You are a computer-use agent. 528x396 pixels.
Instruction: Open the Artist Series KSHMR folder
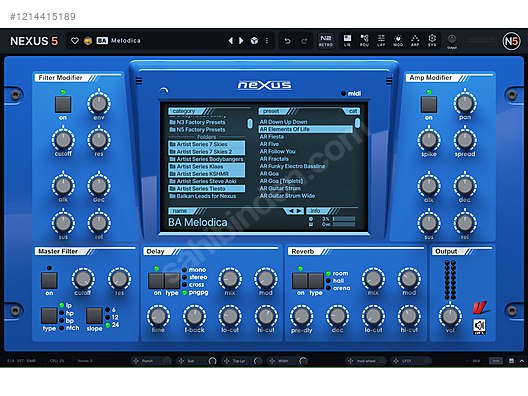coord(207,174)
